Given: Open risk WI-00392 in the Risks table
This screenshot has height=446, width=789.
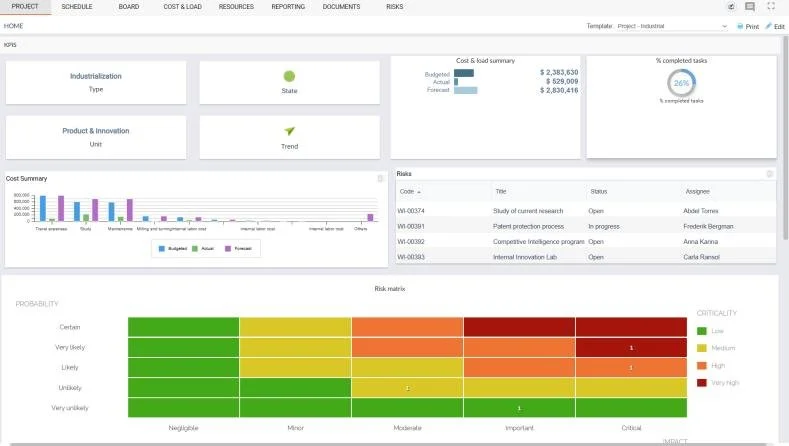Looking at the screenshot, I should (411, 242).
